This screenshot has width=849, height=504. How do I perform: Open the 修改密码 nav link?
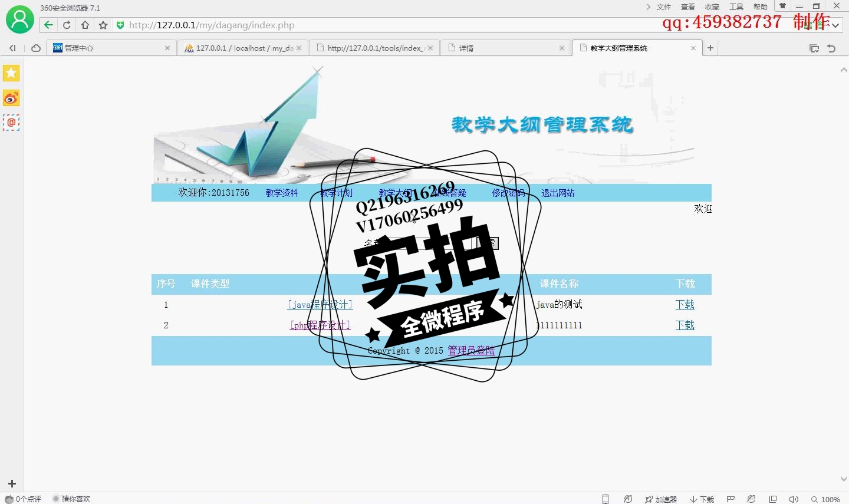[508, 193]
